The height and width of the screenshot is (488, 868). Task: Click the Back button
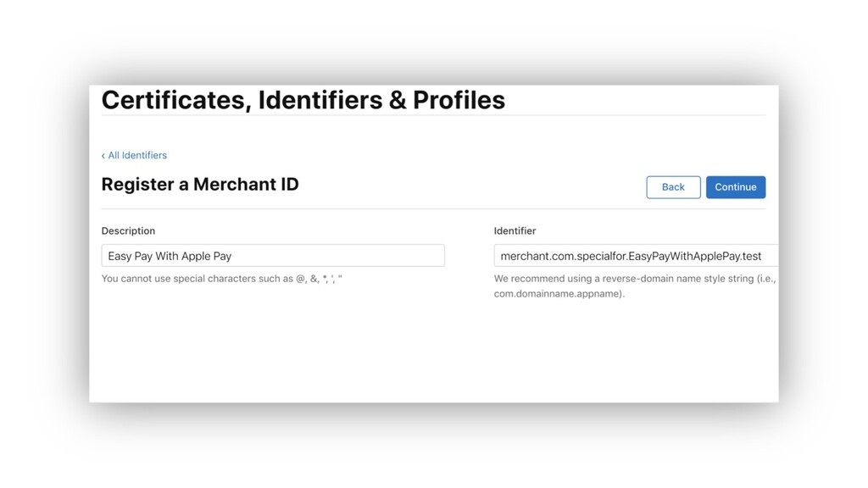pos(673,187)
